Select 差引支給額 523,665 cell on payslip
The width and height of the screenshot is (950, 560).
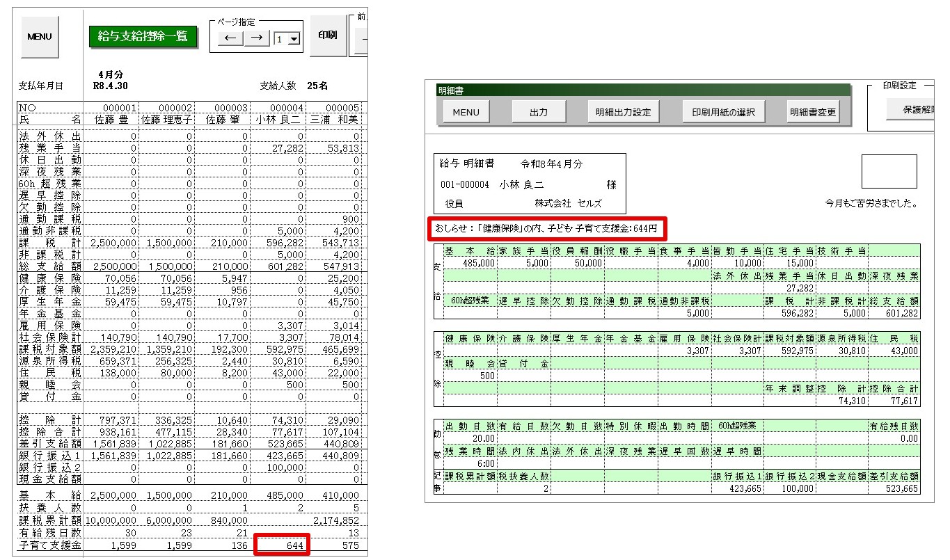click(894, 488)
